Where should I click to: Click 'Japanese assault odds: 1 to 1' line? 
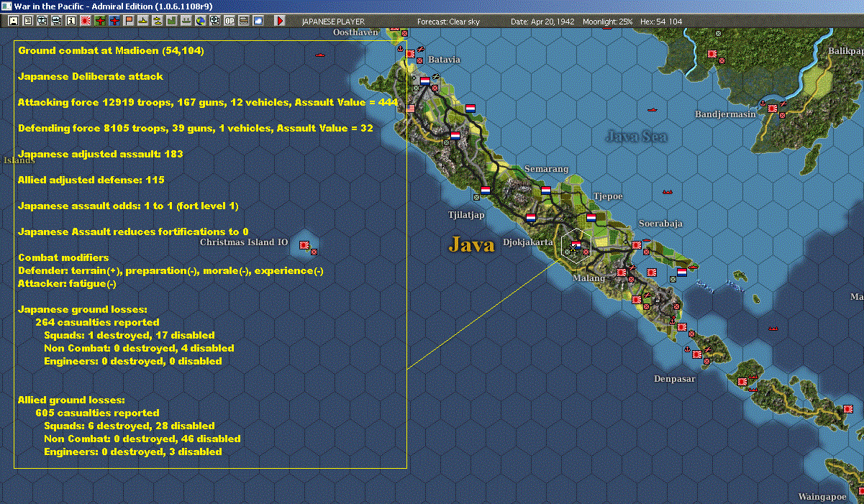point(128,206)
